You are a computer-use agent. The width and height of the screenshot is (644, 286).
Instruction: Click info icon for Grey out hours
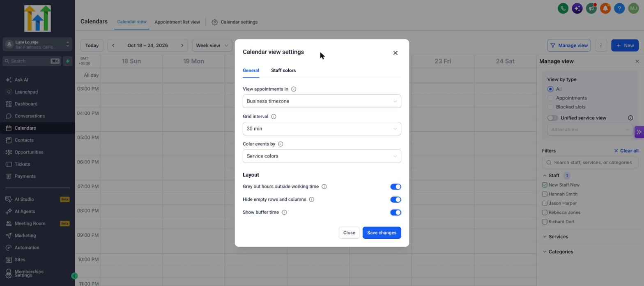pos(324,187)
